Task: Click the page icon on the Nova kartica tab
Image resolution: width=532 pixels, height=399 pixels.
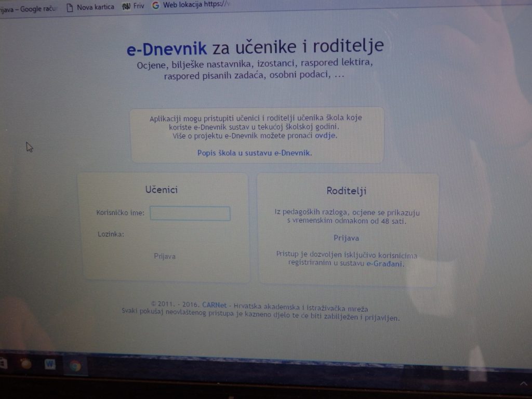Action: tap(70, 6)
